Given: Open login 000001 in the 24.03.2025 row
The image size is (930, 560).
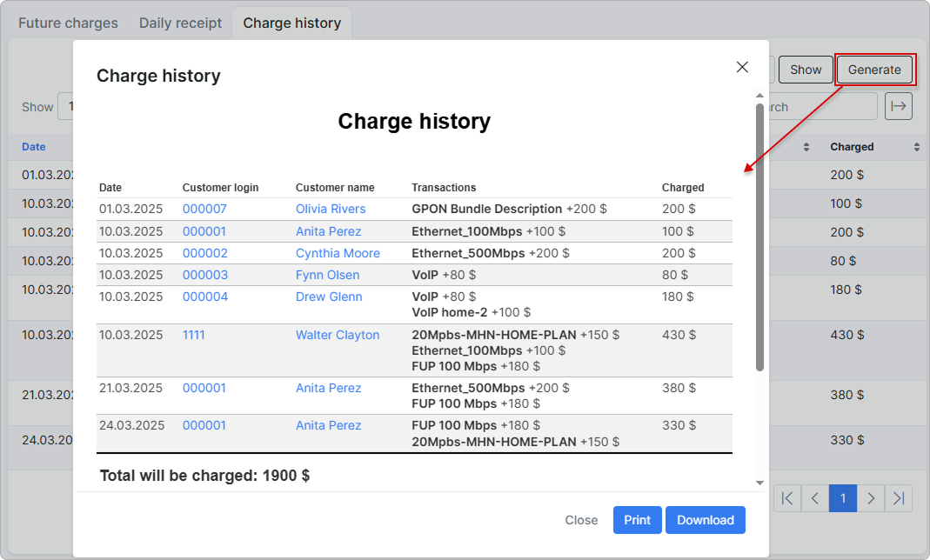Looking at the screenshot, I should [204, 425].
